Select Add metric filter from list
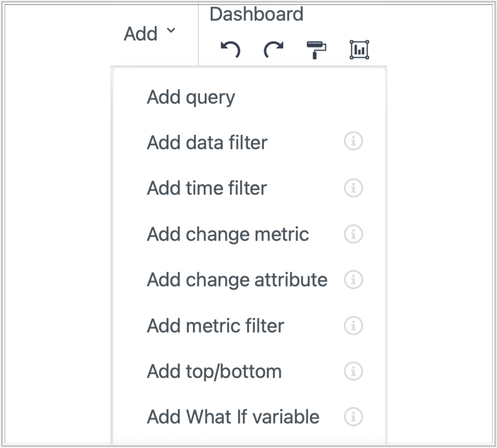The height and width of the screenshot is (448, 497). pyautogui.click(x=215, y=326)
